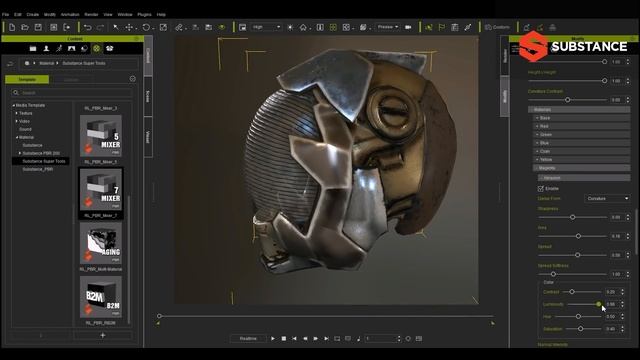Select Substance_PBR in the tree
The image size is (640, 360).
click(38, 169)
